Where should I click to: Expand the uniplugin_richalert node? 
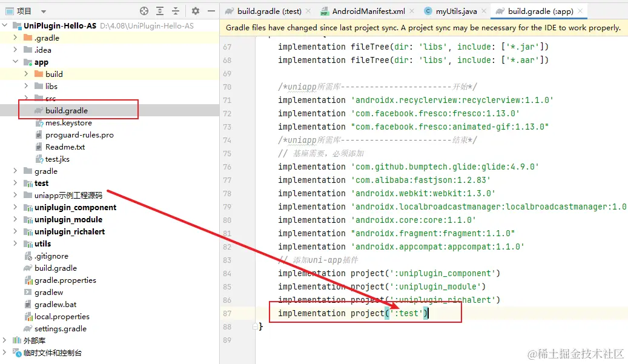15,231
